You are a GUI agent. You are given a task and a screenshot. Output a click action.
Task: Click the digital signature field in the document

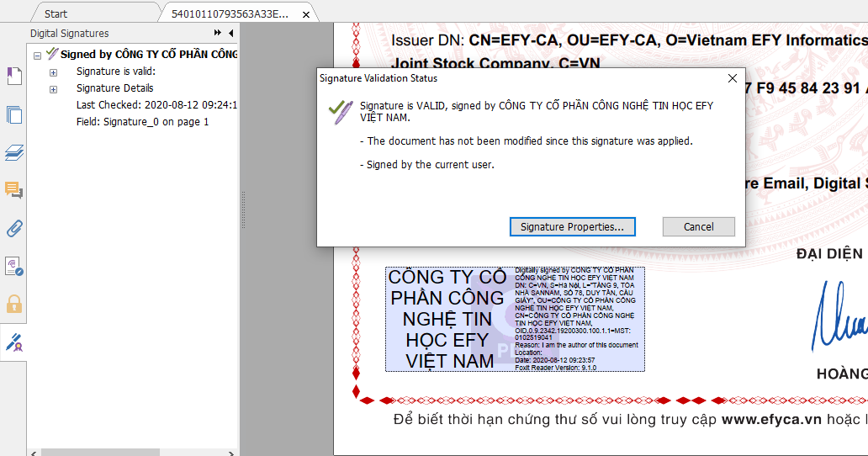[515, 320]
